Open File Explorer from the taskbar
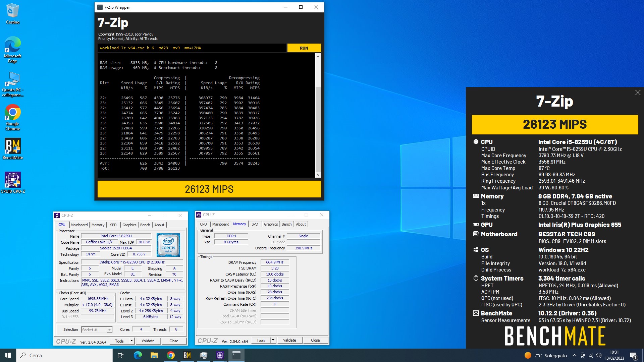 click(x=154, y=355)
